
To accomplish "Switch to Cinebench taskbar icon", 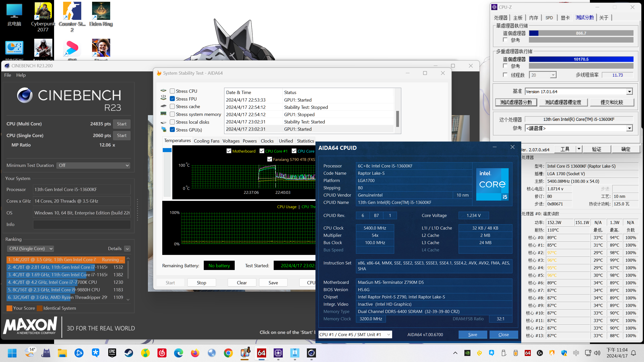I will tap(311, 353).
